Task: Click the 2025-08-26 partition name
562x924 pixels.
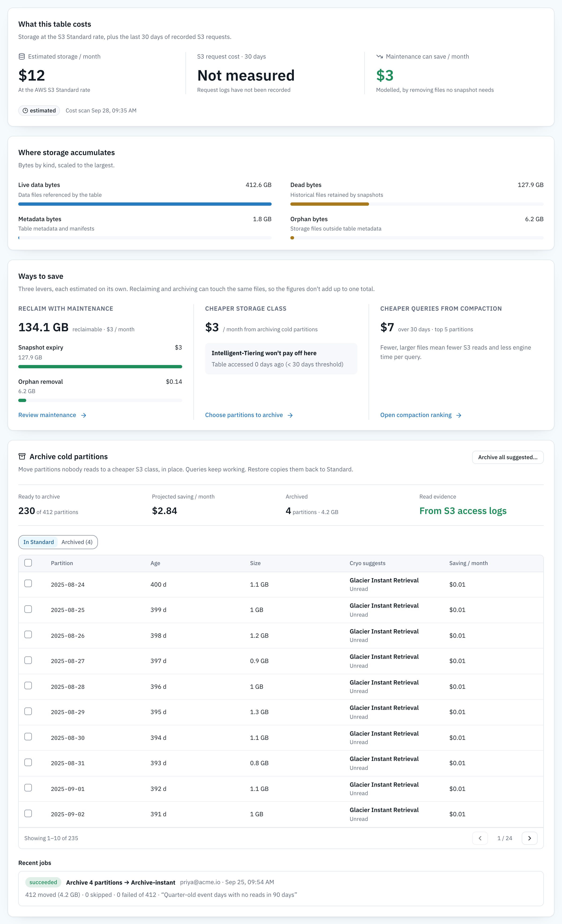Action: point(68,636)
